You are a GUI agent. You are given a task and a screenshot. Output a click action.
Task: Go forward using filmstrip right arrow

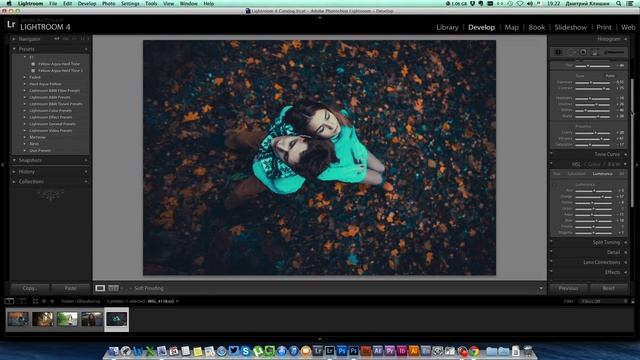52,301
